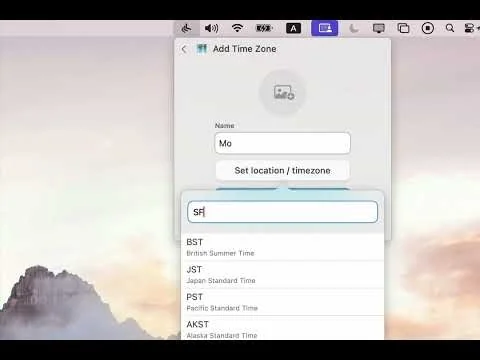Image resolution: width=480 pixels, height=360 pixels.
Task: Toggle the Focus moon icon
Action: [x=354, y=29]
